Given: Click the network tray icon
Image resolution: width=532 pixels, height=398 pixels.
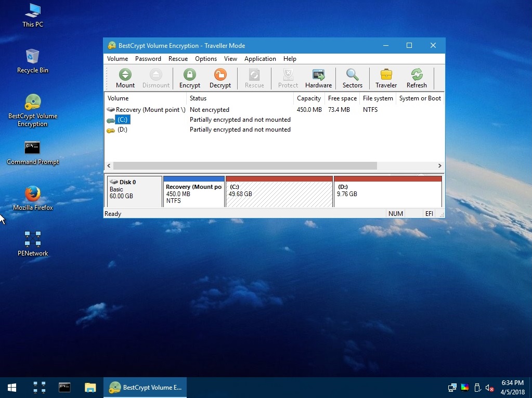Looking at the screenshot, I should pos(452,388).
